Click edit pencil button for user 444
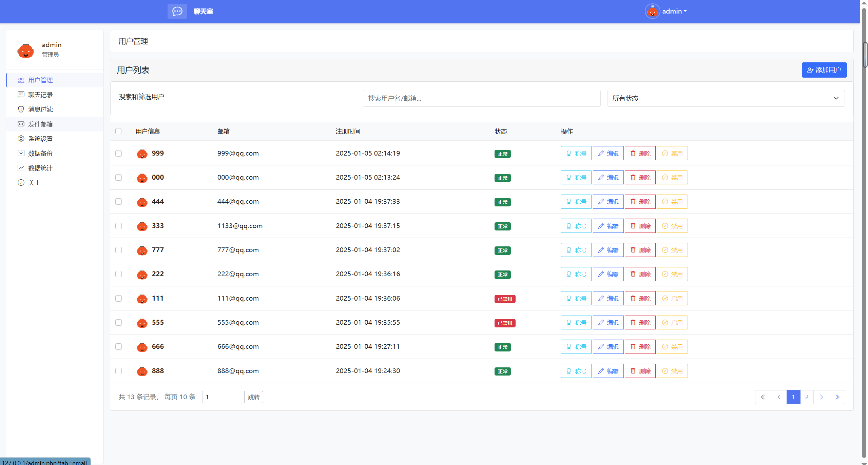 tap(608, 202)
